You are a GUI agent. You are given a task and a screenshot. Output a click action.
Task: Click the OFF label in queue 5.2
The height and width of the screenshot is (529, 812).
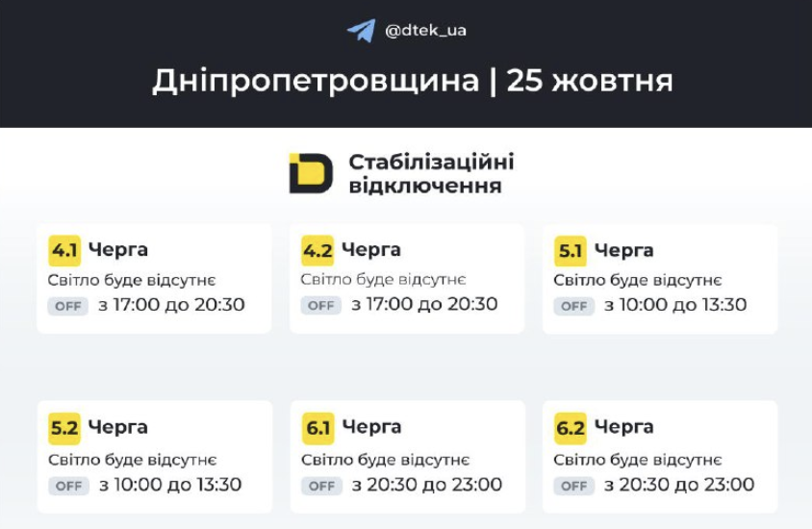tap(68, 486)
